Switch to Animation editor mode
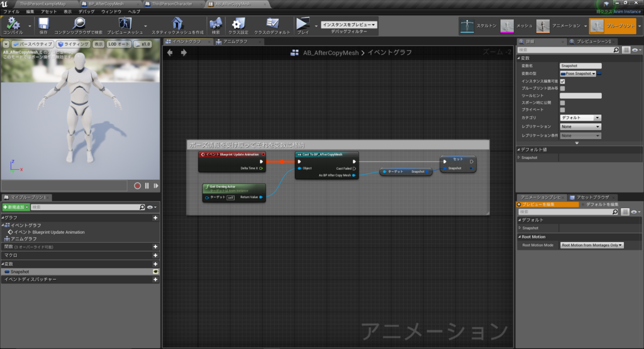This screenshot has width=644, height=349. click(x=558, y=26)
